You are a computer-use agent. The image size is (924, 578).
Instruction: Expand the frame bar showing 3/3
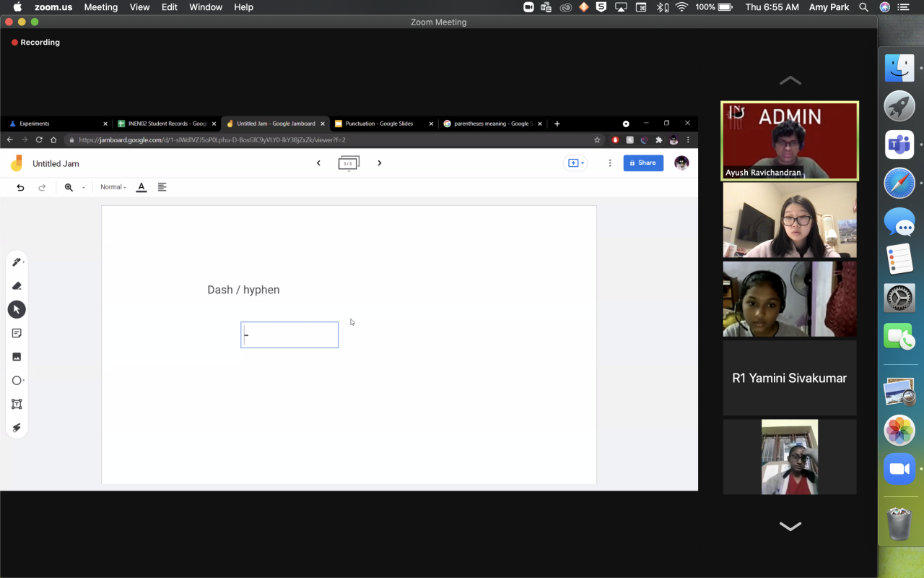tap(349, 164)
